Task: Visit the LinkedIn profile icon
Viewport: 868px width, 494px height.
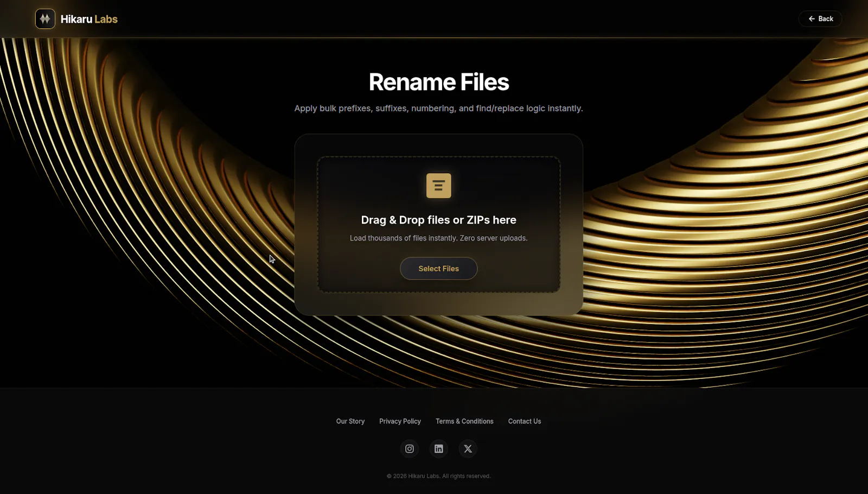Action: [439, 449]
